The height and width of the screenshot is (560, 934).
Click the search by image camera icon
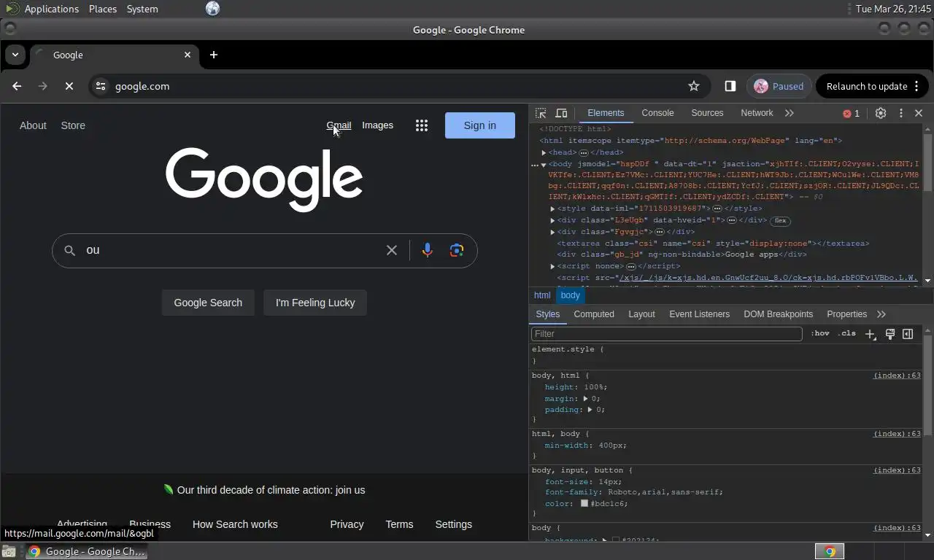coord(457,250)
